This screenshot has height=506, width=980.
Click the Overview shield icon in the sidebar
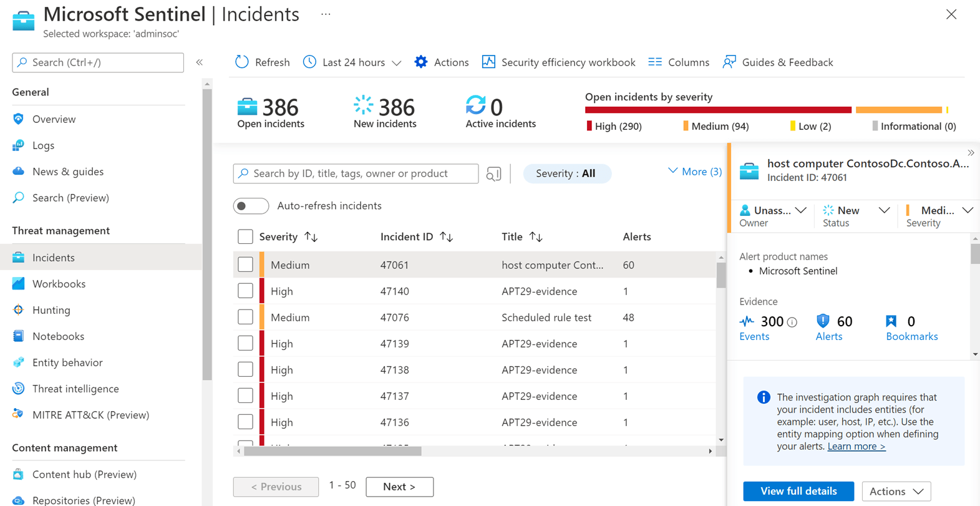[x=18, y=119]
